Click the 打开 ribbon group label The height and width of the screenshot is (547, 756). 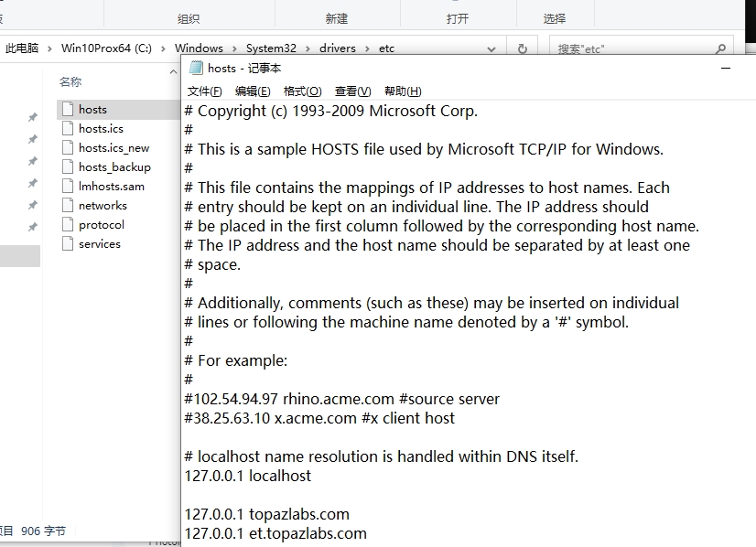(457, 19)
